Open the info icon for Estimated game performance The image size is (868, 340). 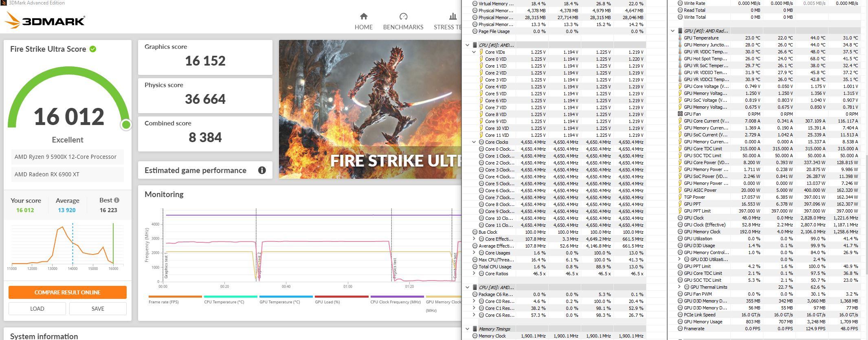coord(262,170)
